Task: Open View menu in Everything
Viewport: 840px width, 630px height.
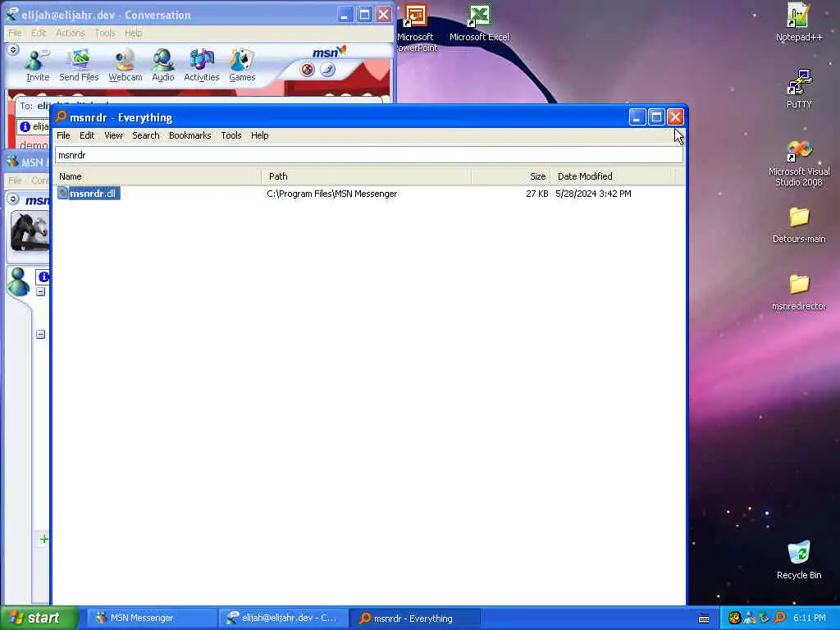Action: click(x=113, y=135)
